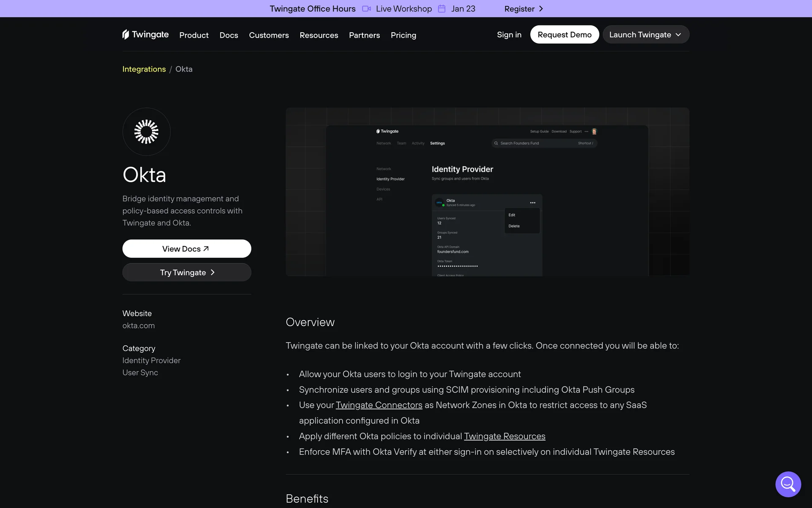Go to the Pricing page
This screenshot has width=812, height=508.
pos(403,35)
